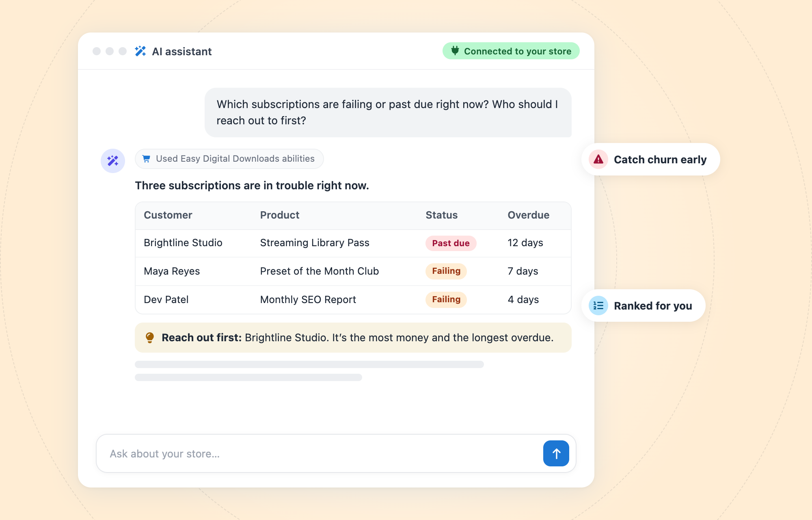This screenshot has height=520, width=812.
Task: Select the Catch churn early pill
Action: pyautogui.click(x=651, y=159)
